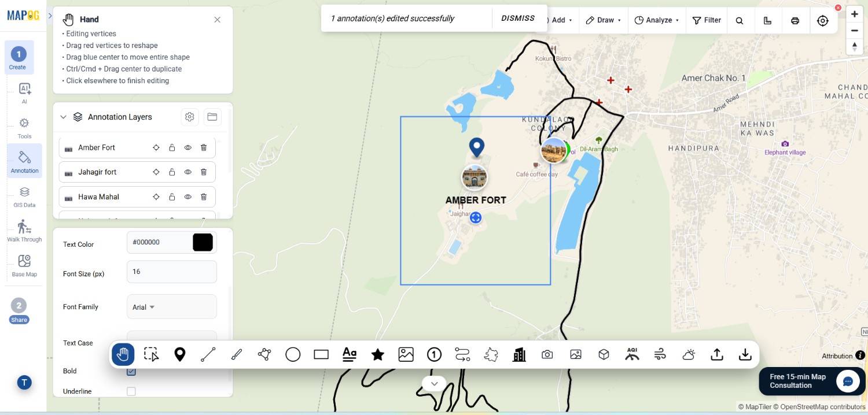Select the circle drawing tool

[x=293, y=354]
